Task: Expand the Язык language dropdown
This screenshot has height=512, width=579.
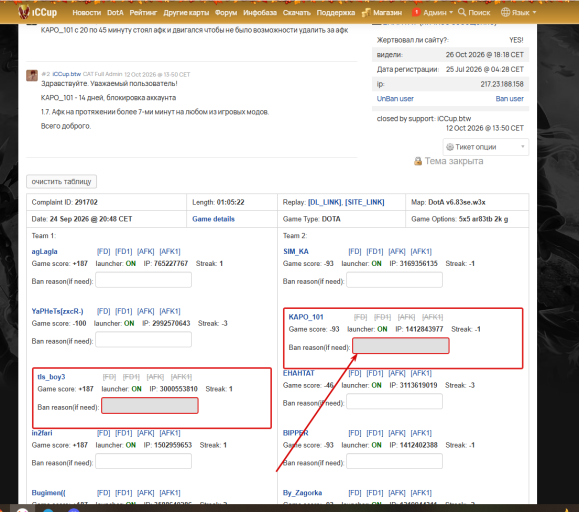Action: (x=524, y=13)
